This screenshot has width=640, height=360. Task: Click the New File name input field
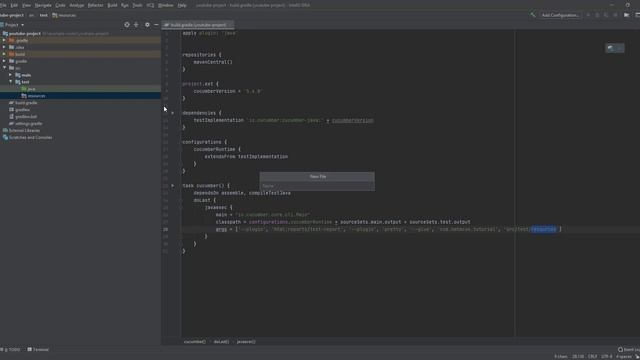point(317,186)
